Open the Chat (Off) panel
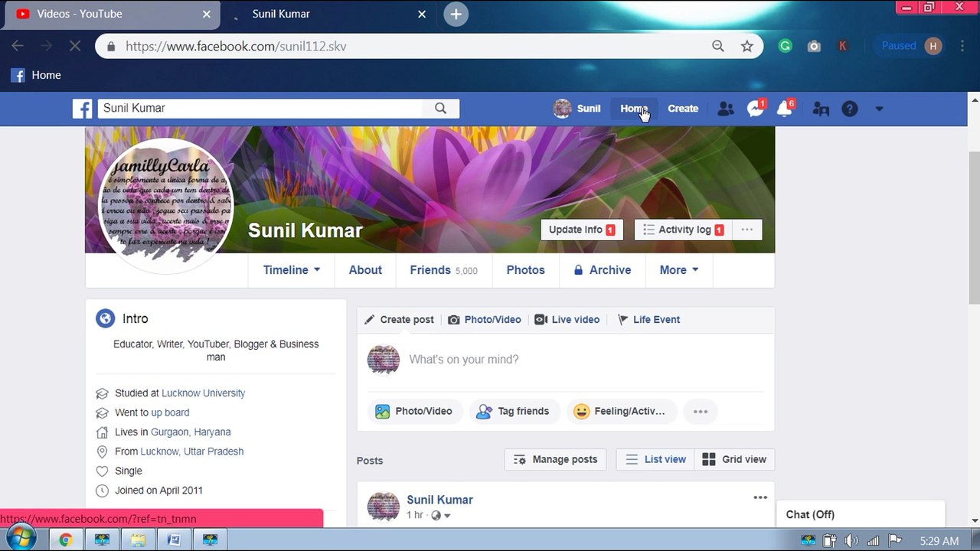The width and height of the screenshot is (980, 551). pyautogui.click(x=861, y=514)
